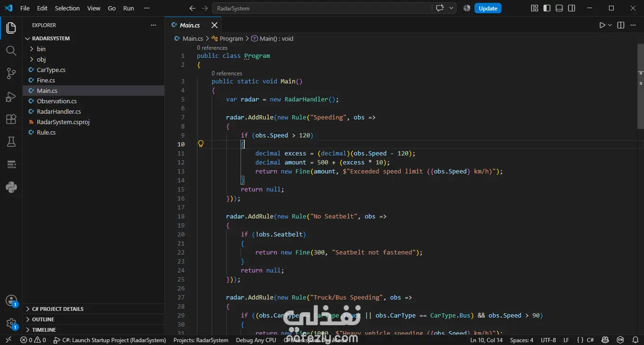The image size is (644, 345).
Task: Open the run button dropdown arrow
Action: click(610, 25)
